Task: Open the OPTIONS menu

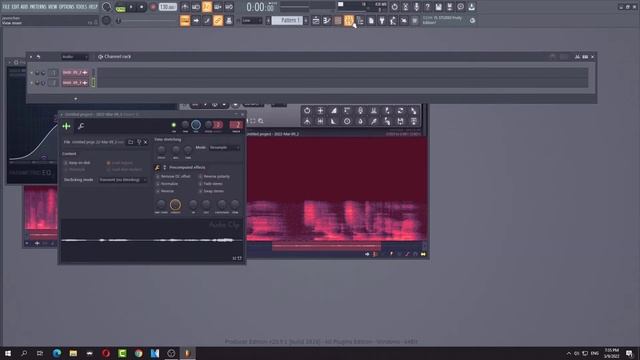Action: click(x=67, y=7)
